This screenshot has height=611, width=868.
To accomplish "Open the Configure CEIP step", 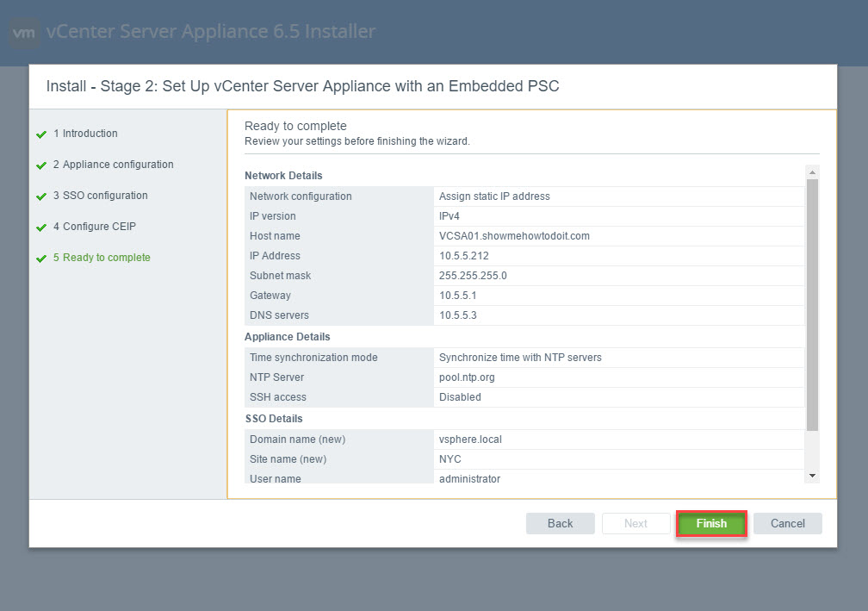I will pos(94,227).
